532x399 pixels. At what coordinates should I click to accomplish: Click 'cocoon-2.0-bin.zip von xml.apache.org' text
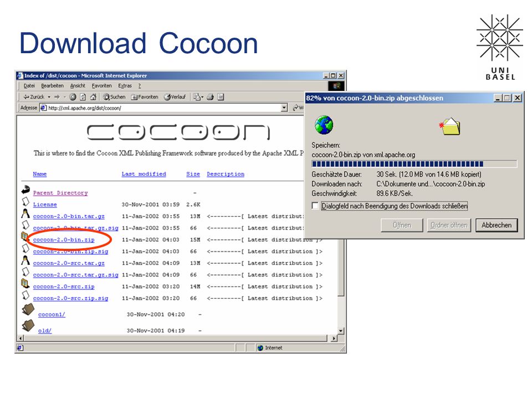click(364, 155)
